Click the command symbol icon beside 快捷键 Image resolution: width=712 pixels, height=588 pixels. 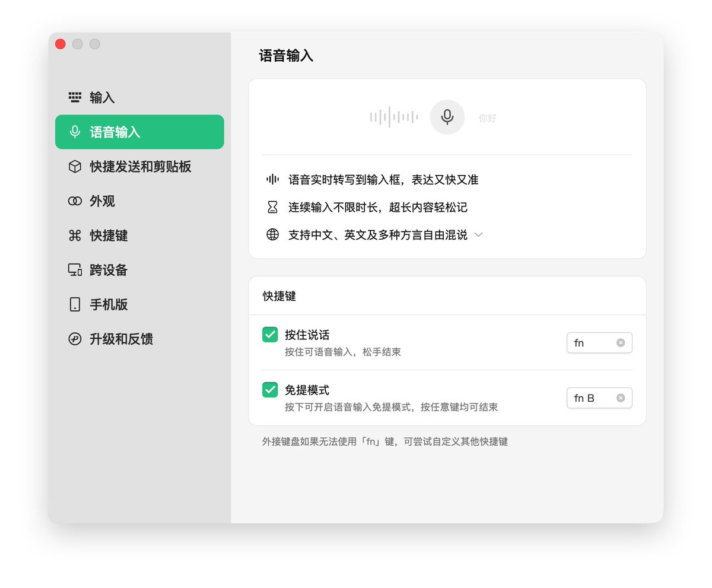tap(75, 236)
